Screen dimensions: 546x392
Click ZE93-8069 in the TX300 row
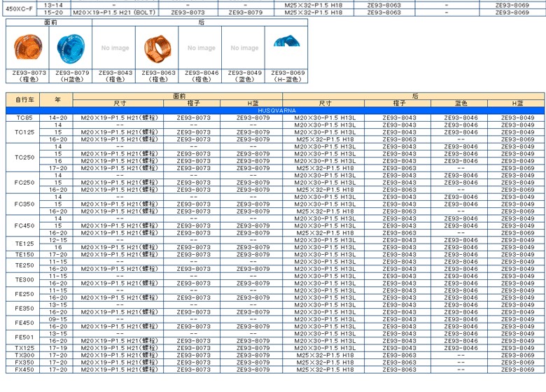(x=517, y=355)
